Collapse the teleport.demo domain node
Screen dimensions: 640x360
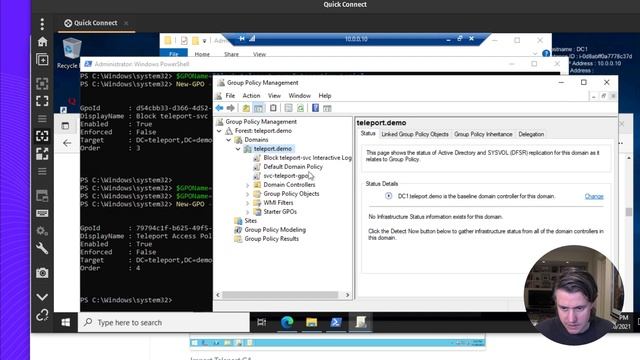pyautogui.click(x=238, y=149)
